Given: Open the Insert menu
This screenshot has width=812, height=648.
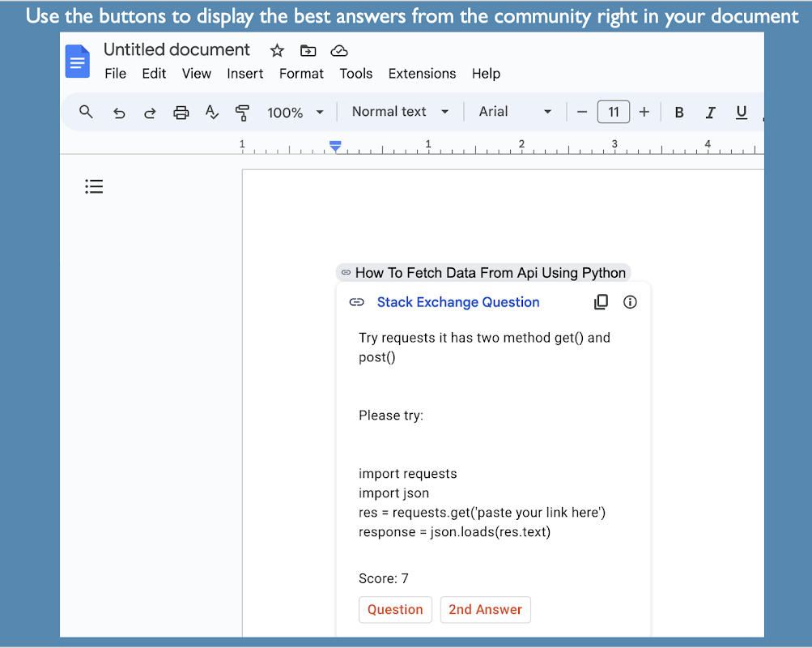Looking at the screenshot, I should coord(245,74).
